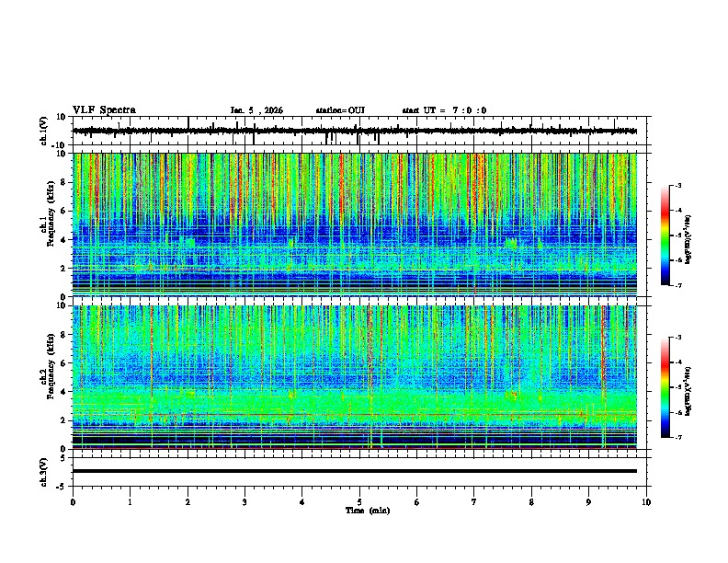Click the ch.1 spectrogram color scale bar
This screenshot has width=728, height=563.
click(665, 236)
